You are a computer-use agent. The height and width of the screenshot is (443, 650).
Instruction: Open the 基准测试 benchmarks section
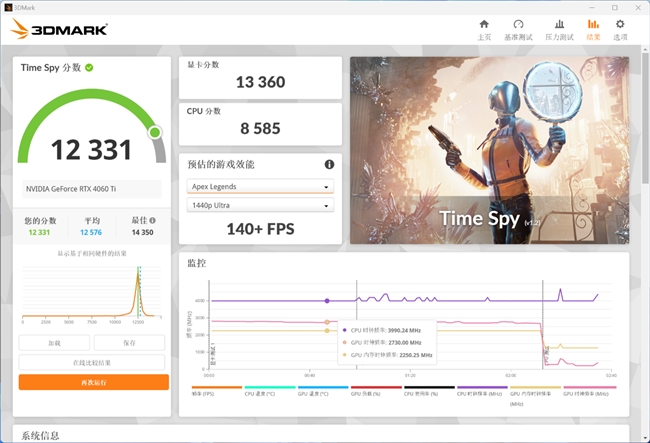pyautogui.click(x=518, y=30)
